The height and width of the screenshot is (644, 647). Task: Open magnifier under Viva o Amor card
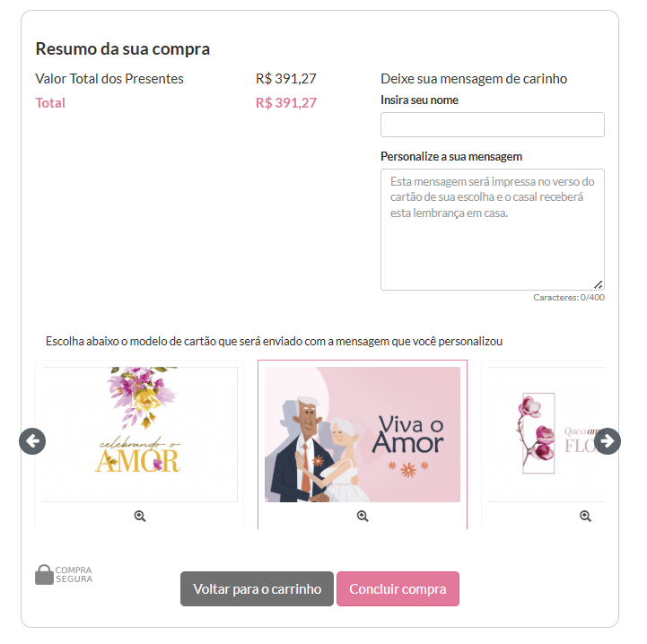[x=363, y=516]
